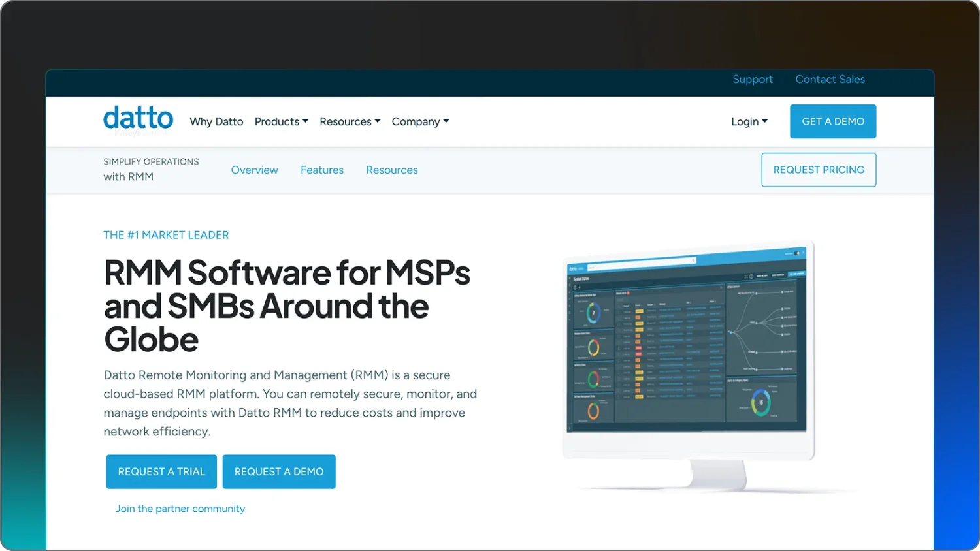980x551 pixels.
Task: Click the Alerts by Category donut chart showing 15
Action: click(760, 403)
